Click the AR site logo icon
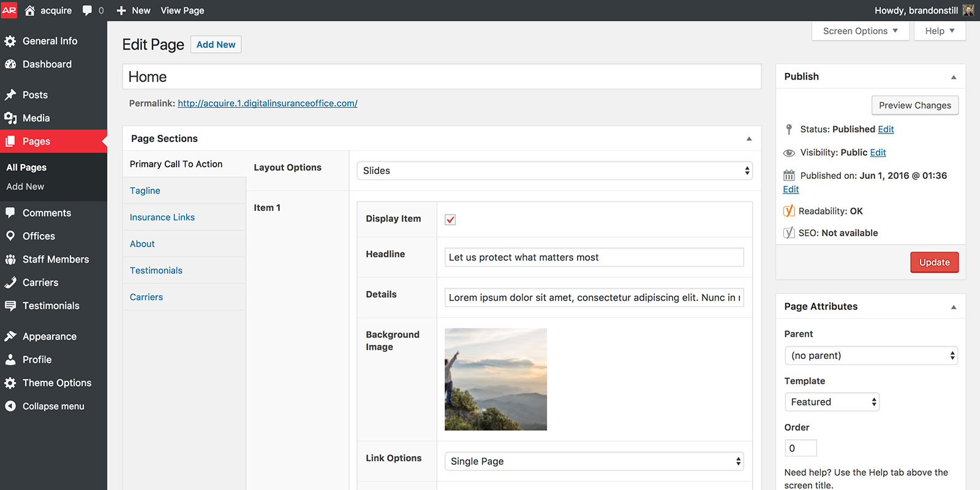The height and width of the screenshot is (490, 980). (9, 10)
